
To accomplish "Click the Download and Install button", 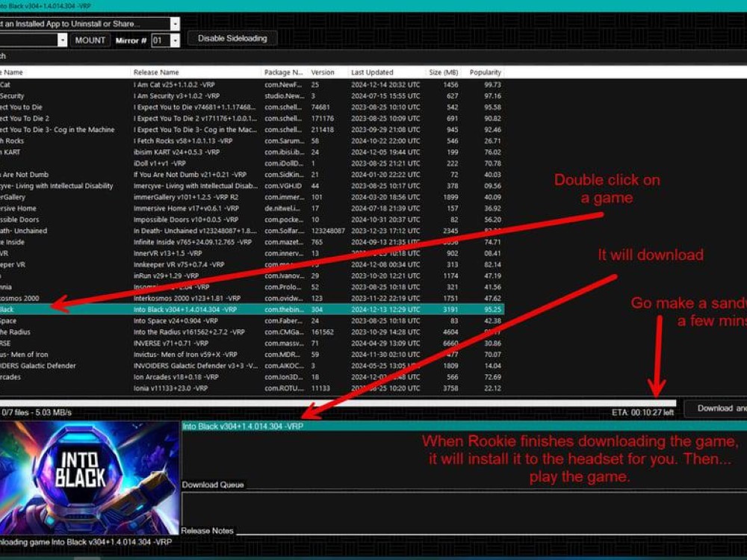I will (719, 408).
